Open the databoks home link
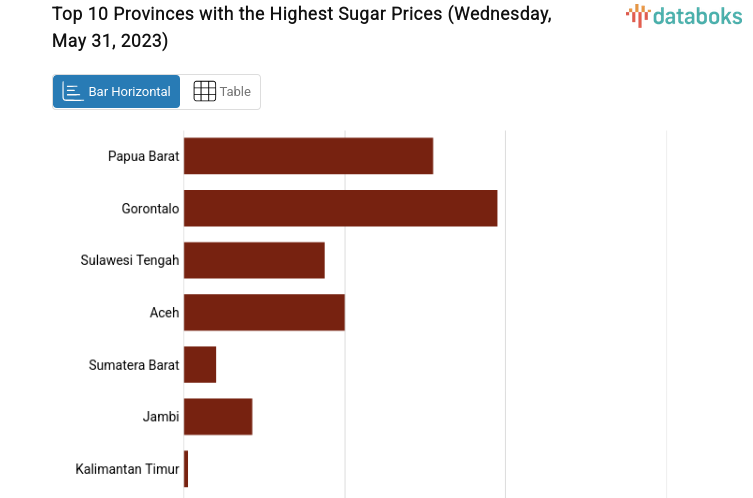 (683, 15)
